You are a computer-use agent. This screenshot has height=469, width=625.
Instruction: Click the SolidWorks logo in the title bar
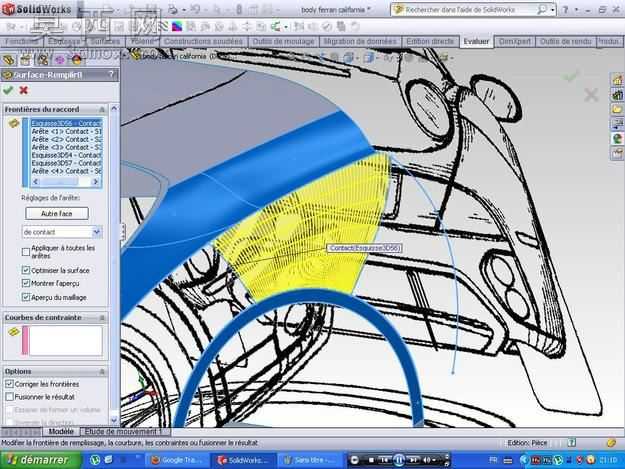tap(37, 9)
